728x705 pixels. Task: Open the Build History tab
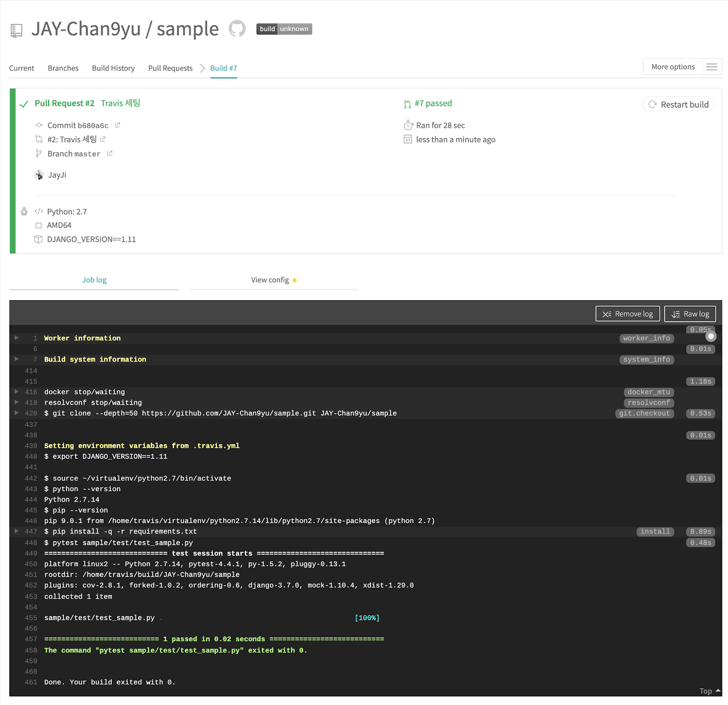tap(113, 68)
